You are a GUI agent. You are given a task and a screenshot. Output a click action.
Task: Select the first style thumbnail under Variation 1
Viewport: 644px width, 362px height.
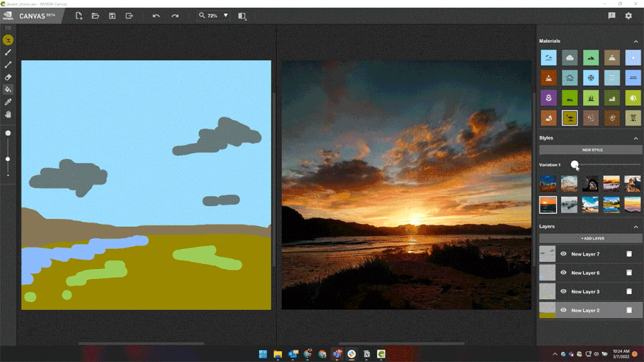coord(547,183)
